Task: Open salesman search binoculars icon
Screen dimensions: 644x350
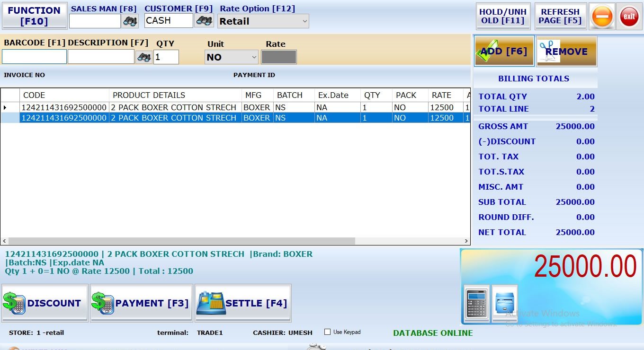Action: (x=130, y=21)
